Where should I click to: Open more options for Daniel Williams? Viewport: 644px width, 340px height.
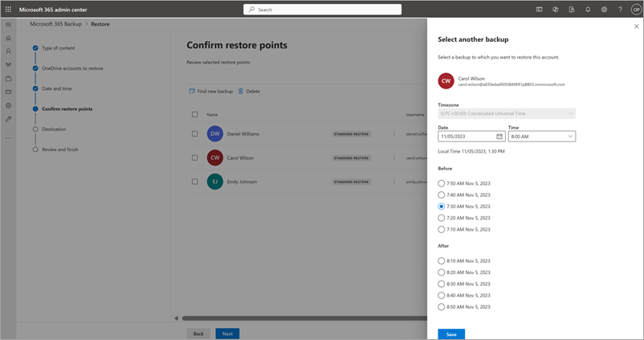tap(393, 134)
